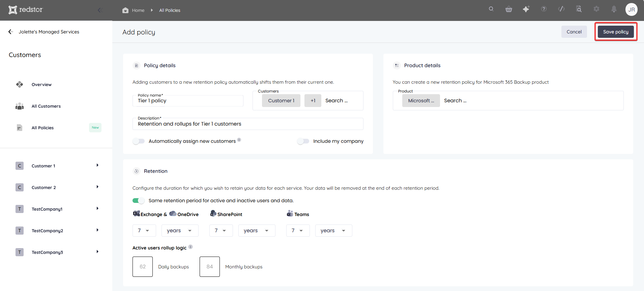Viewport: 644px width, 291px height.
Task: Click the All Policies document icon
Action: pos(20,128)
